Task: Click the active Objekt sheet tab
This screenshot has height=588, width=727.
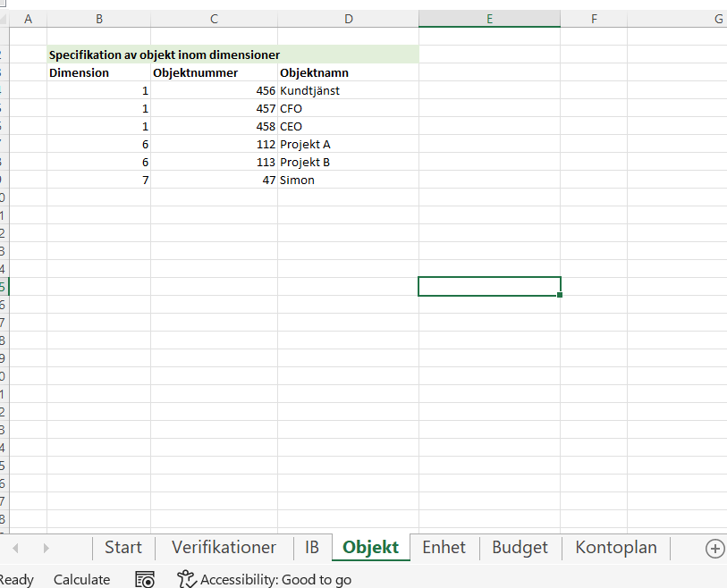Action: (x=370, y=547)
